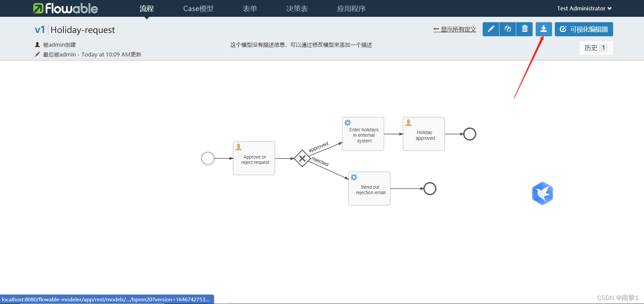
Task: Select the 表单 menu item
Action: coord(250,8)
